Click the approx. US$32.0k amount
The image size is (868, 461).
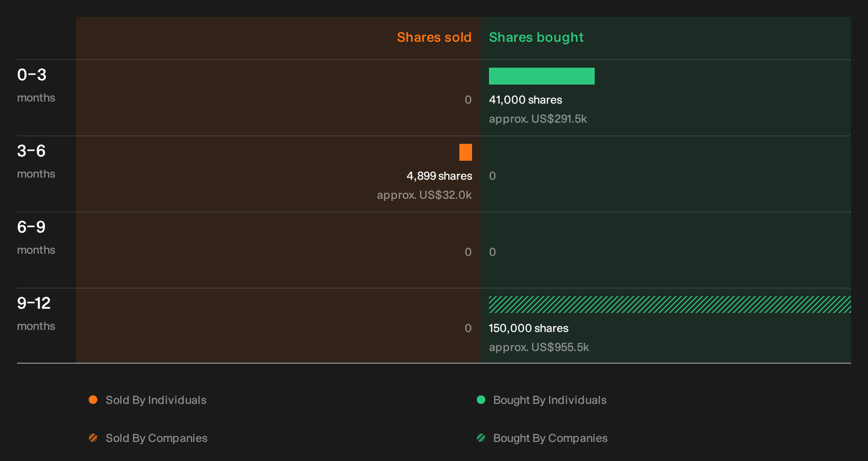pos(424,195)
